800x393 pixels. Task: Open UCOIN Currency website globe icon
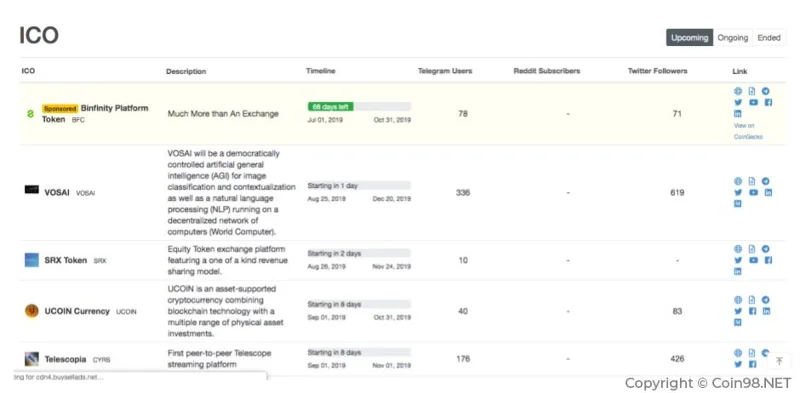pyautogui.click(x=738, y=300)
